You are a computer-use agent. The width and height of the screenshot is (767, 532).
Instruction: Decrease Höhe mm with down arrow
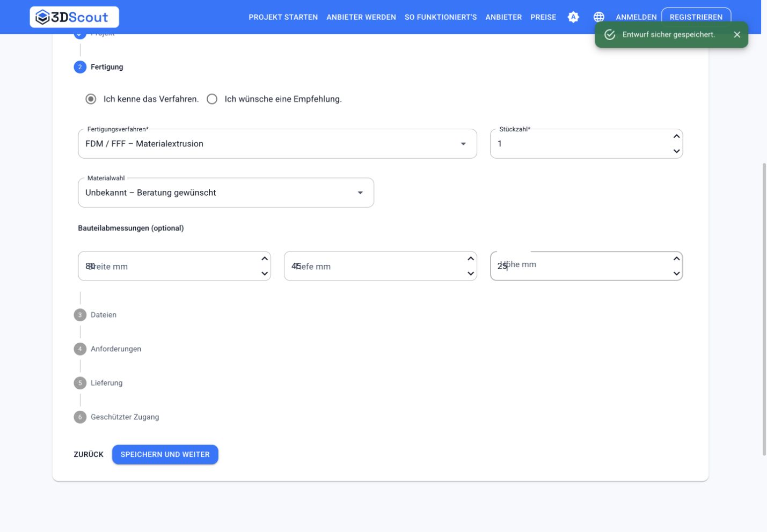(x=676, y=274)
